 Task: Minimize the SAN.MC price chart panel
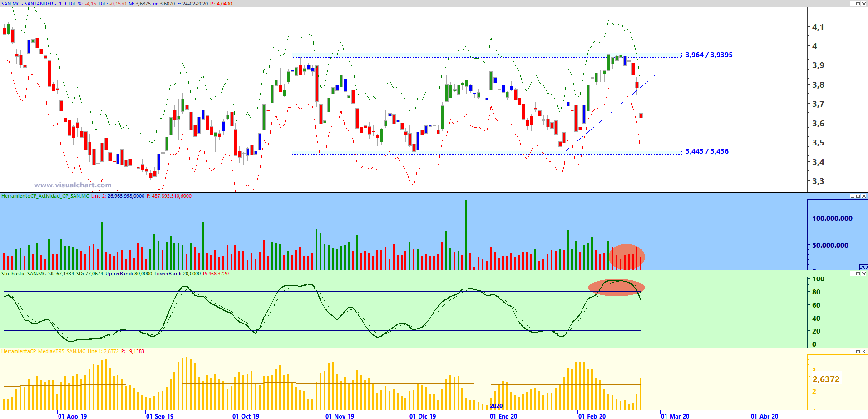pyautogui.click(x=852, y=4)
